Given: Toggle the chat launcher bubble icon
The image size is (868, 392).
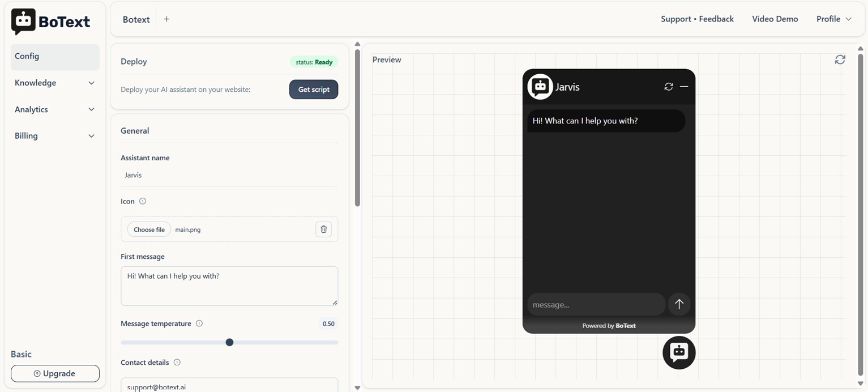Looking at the screenshot, I should 679,352.
